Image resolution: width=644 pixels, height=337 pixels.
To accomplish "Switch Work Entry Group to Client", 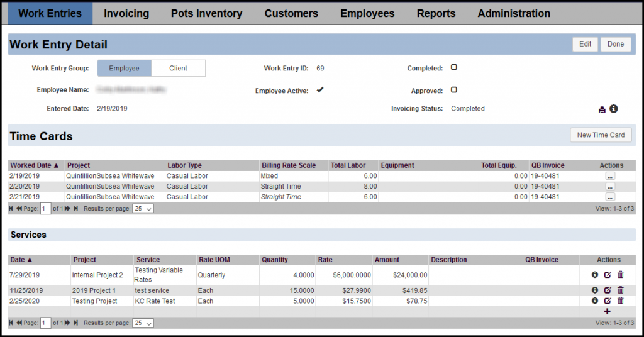I will [x=178, y=68].
